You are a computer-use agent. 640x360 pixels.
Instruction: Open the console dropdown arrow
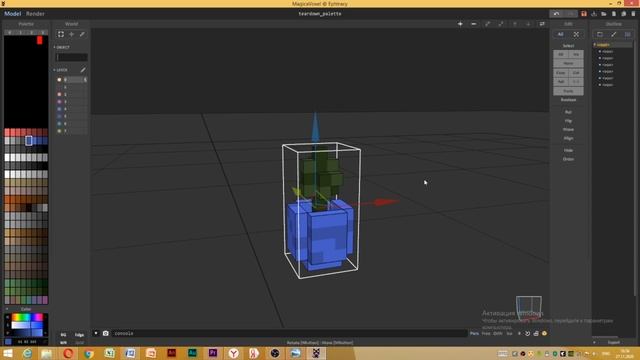click(x=96, y=333)
